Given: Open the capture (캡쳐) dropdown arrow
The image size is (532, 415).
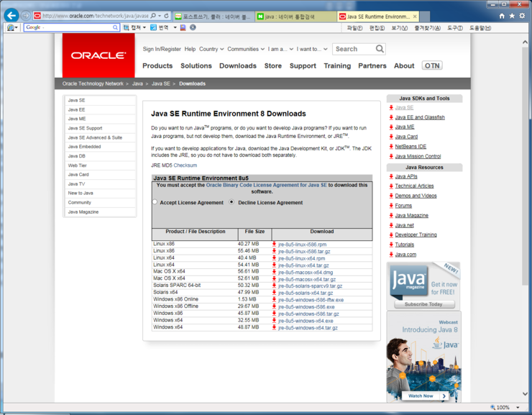Looking at the screenshot, I should pos(145,27).
